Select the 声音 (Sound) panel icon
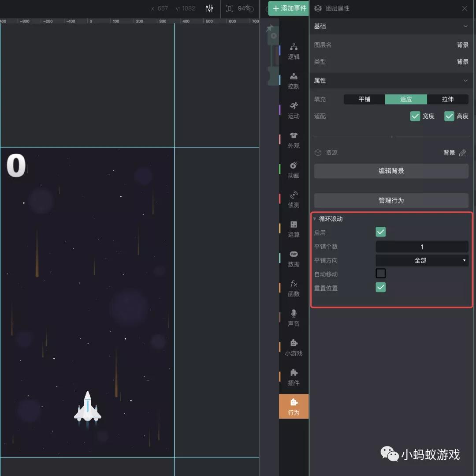 pyautogui.click(x=294, y=319)
